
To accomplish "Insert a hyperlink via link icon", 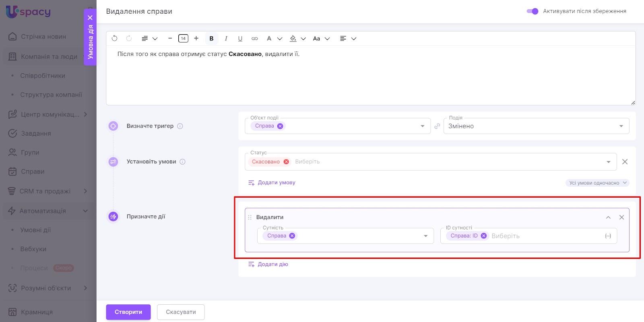I will click(254, 39).
